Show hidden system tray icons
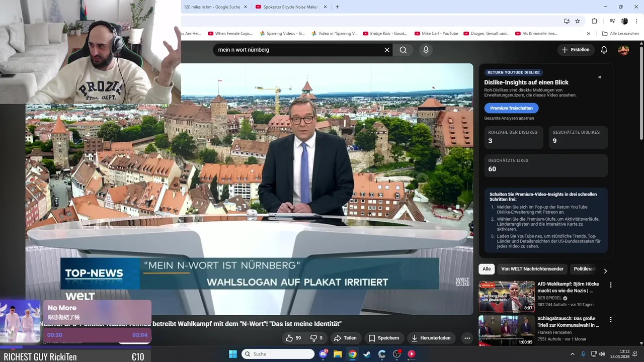This screenshot has height=362, width=644. (572, 354)
